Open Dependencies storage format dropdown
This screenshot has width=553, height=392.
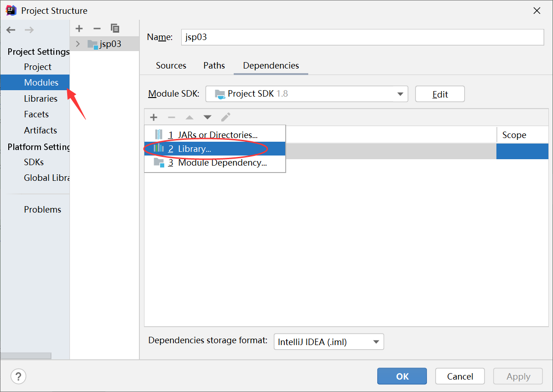[328, 342]
